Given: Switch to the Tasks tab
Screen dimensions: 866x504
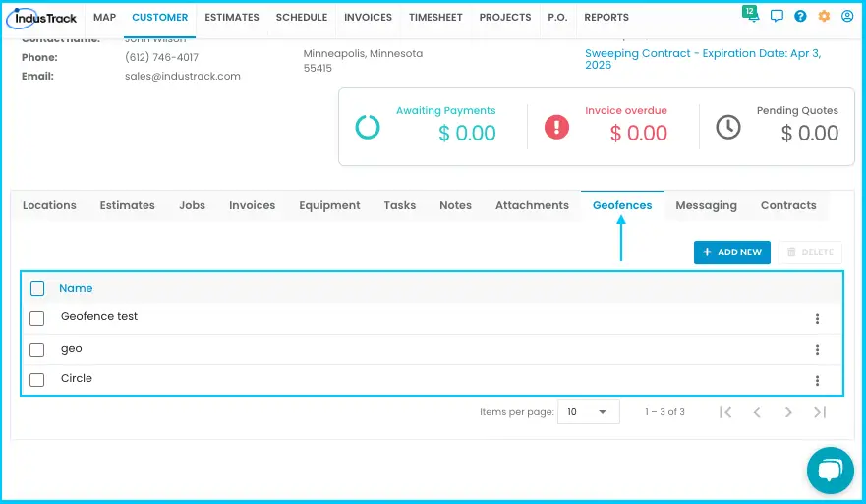Looking at the screenshot, I should (x=399, y=205).
